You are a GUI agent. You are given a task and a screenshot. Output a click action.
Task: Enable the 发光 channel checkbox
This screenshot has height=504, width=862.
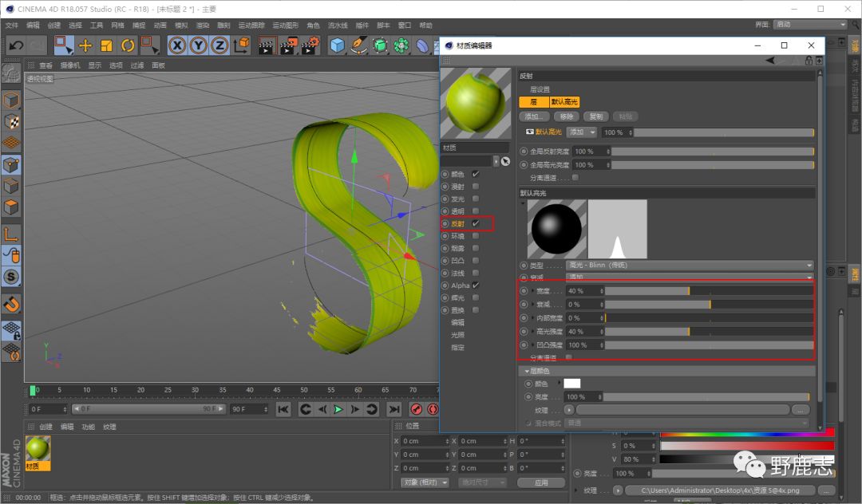pos(476,199)
